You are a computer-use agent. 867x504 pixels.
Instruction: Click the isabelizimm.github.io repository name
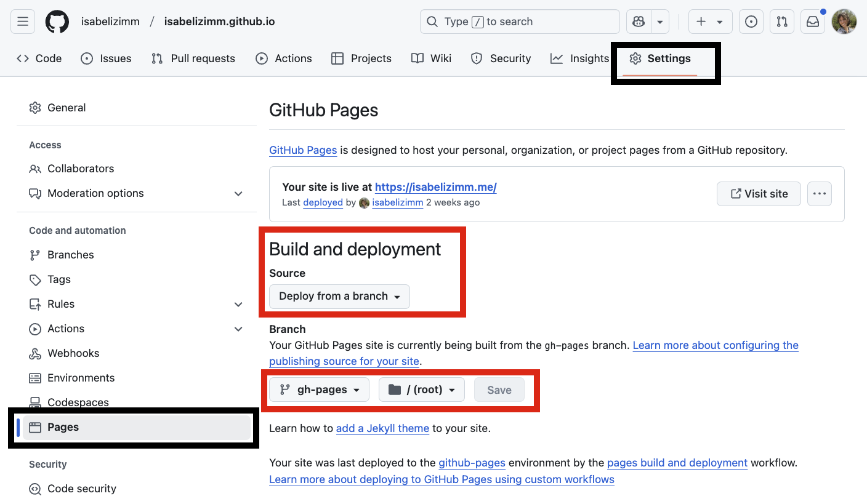[219, 22]
